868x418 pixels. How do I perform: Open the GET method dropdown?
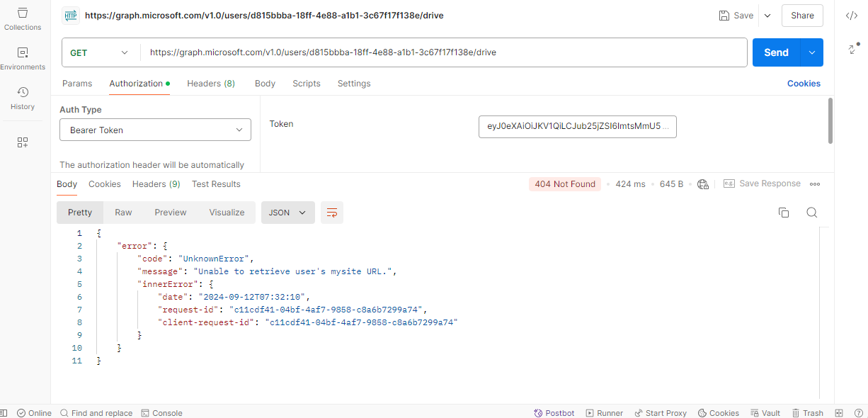tap(101, 52)
